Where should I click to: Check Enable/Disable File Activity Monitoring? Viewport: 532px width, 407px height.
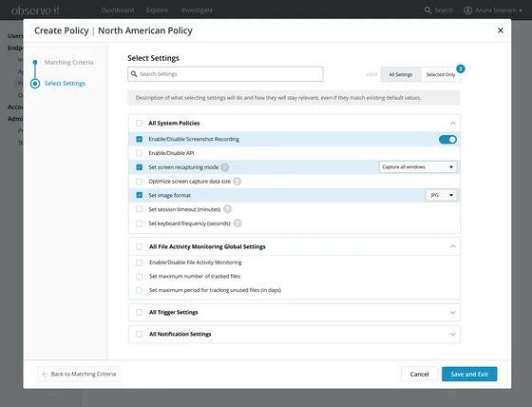tap(139, 262)
